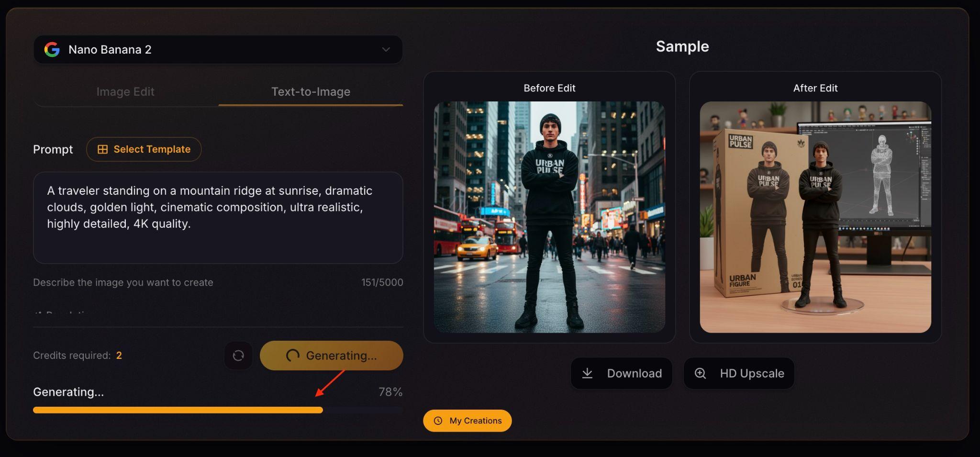Click the loading spinner icon in Generating button
Screen dimensions: 980x457
click(x=292, y=356)
